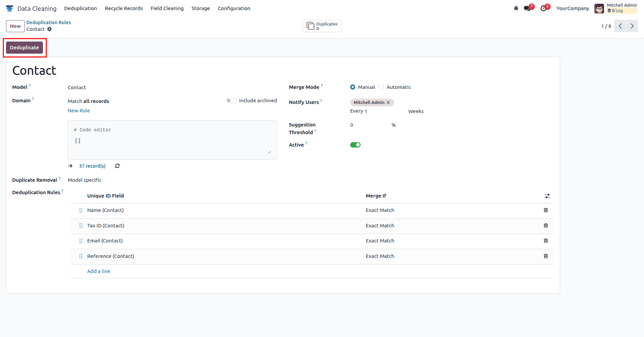
Task: Disable the Active toggle
Action: pyautogui.click(x=355, y=145)
